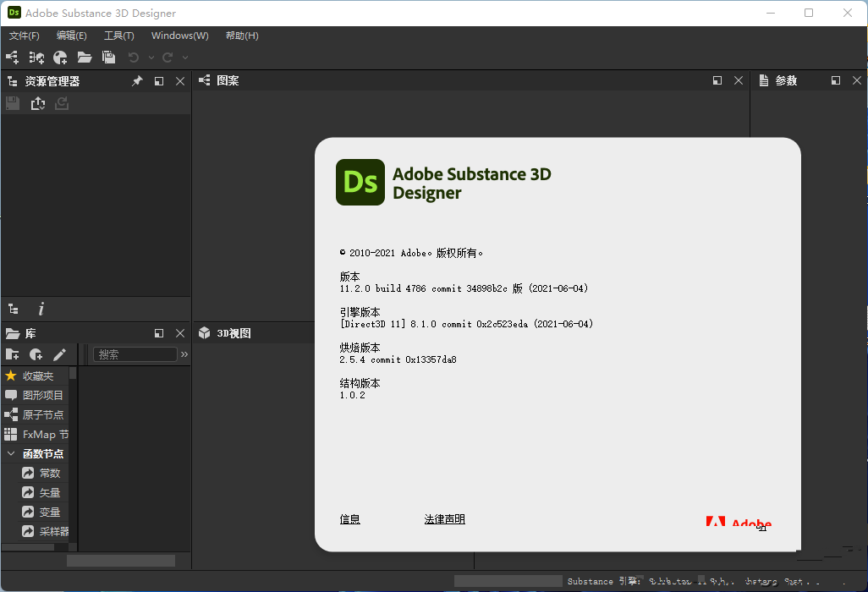Screen dimensions: 868x592
Task: Float the 参数 parameters panel
Action: [836, 81]
